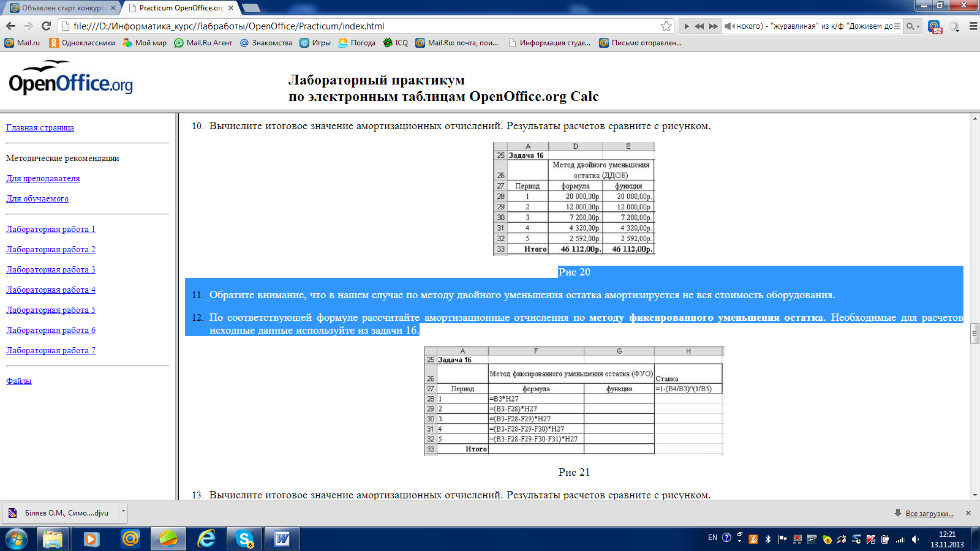
Task: Open Лабораторная работа 7
Action: 51,350
